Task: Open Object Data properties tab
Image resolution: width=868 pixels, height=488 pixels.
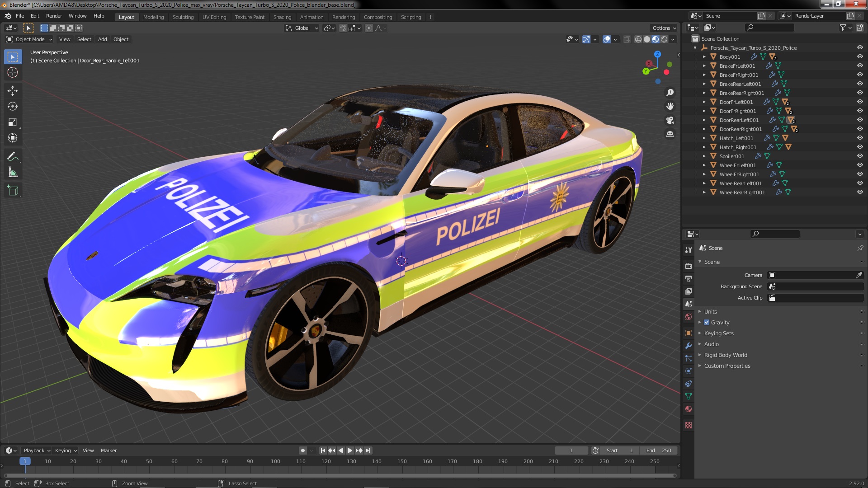Action: (689, 396)
